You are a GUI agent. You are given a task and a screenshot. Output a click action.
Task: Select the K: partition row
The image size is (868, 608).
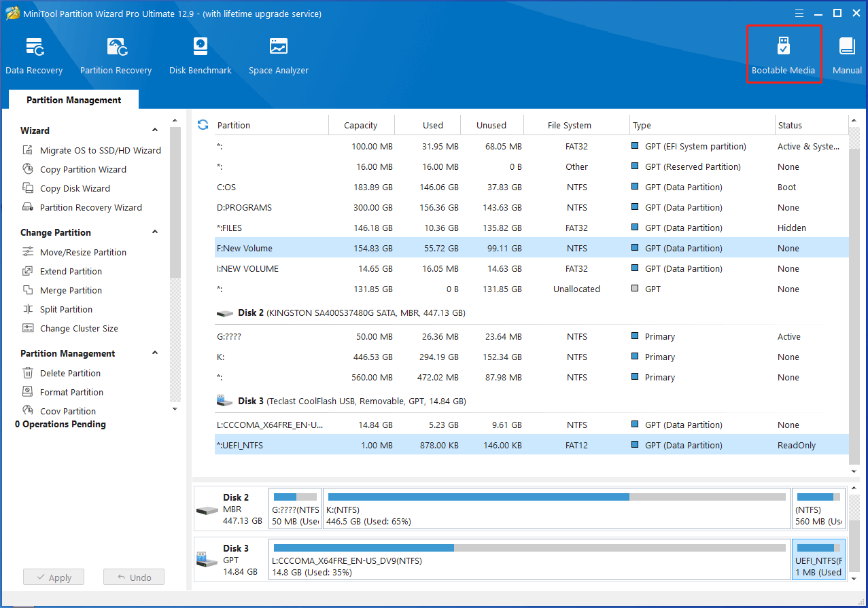tap(532, 357)
